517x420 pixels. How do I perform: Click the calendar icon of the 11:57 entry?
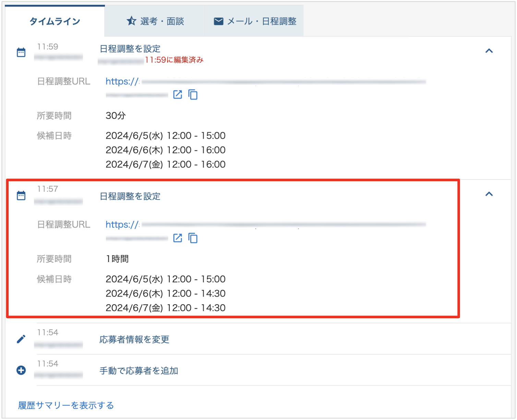21,196
